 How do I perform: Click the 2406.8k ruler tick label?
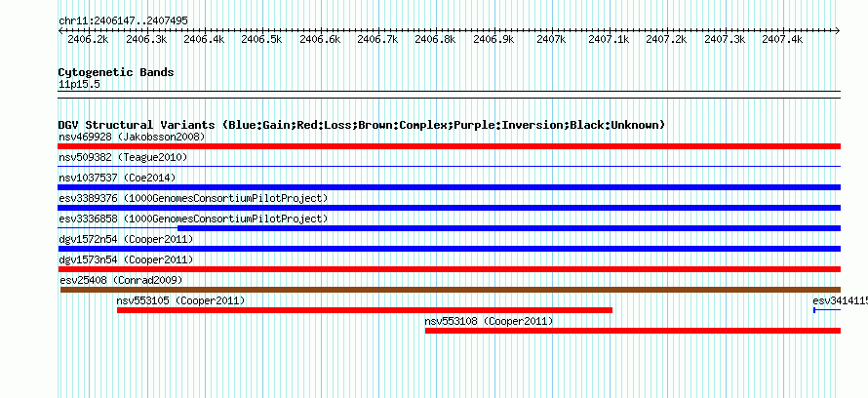[x=435, y=39]
